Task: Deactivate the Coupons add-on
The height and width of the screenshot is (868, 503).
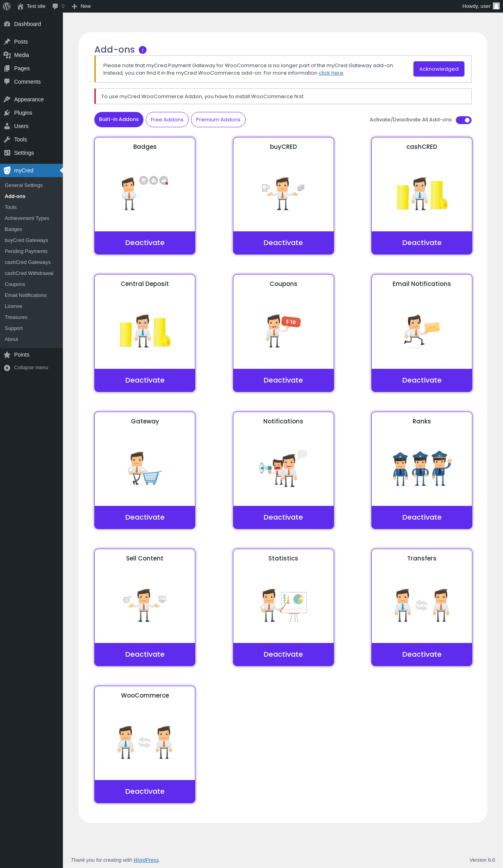Action: [283, 380]
